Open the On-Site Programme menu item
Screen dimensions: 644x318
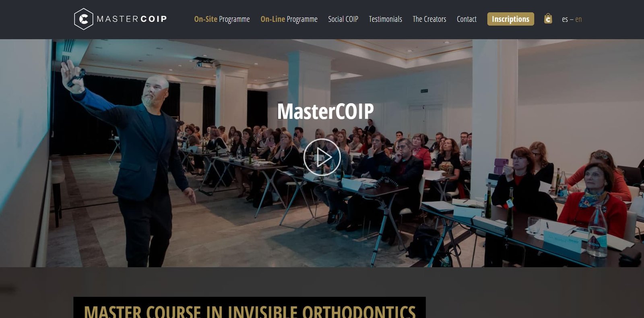point(222,19)
